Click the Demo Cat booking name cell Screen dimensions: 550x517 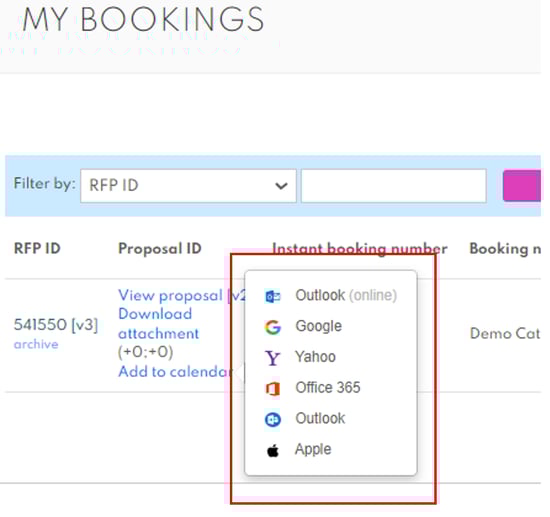tap(505, 334)
